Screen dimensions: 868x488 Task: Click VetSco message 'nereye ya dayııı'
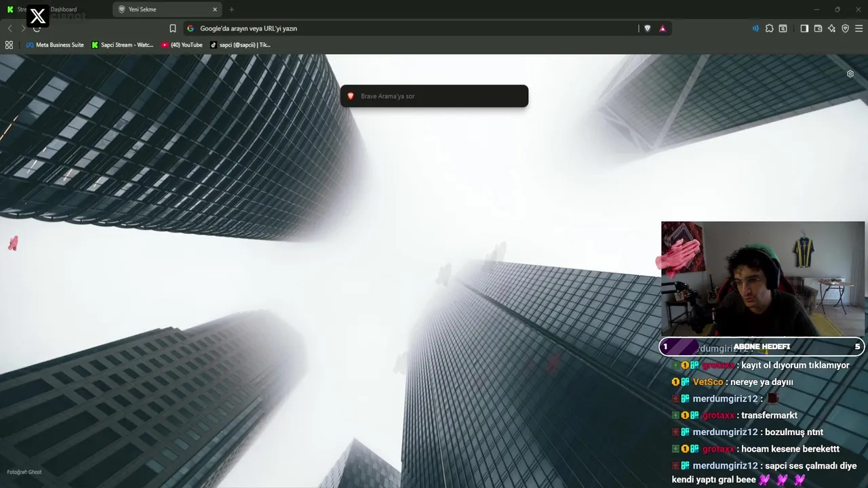coord(762,382)
